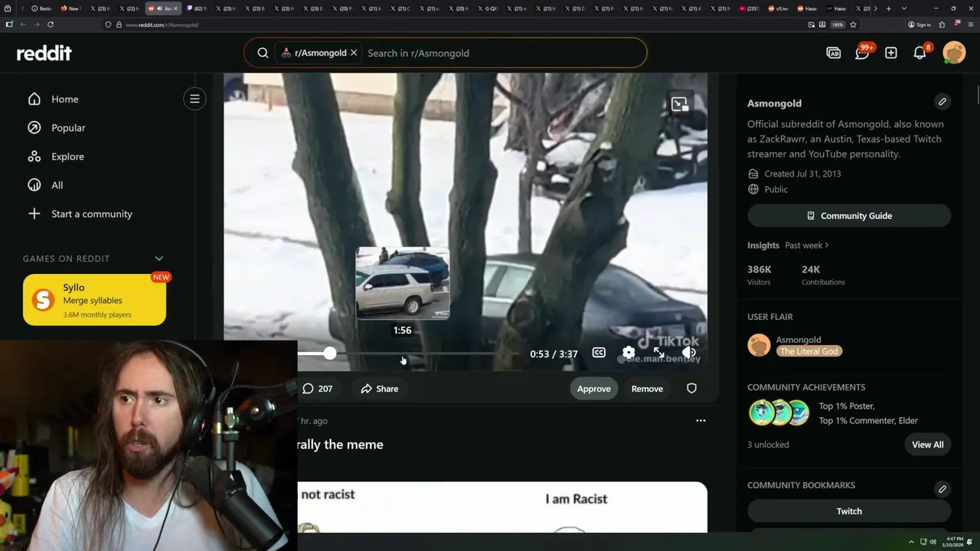Click The Literal God flair
This screenshot has width=980, height=551.
tap(809, 351)
